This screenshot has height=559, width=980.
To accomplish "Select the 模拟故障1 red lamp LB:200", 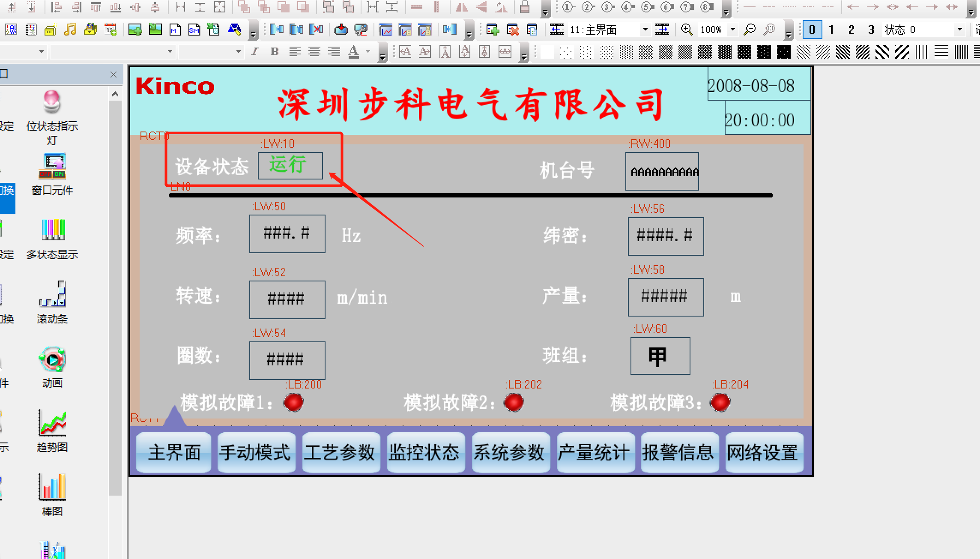I will point(293,402).
